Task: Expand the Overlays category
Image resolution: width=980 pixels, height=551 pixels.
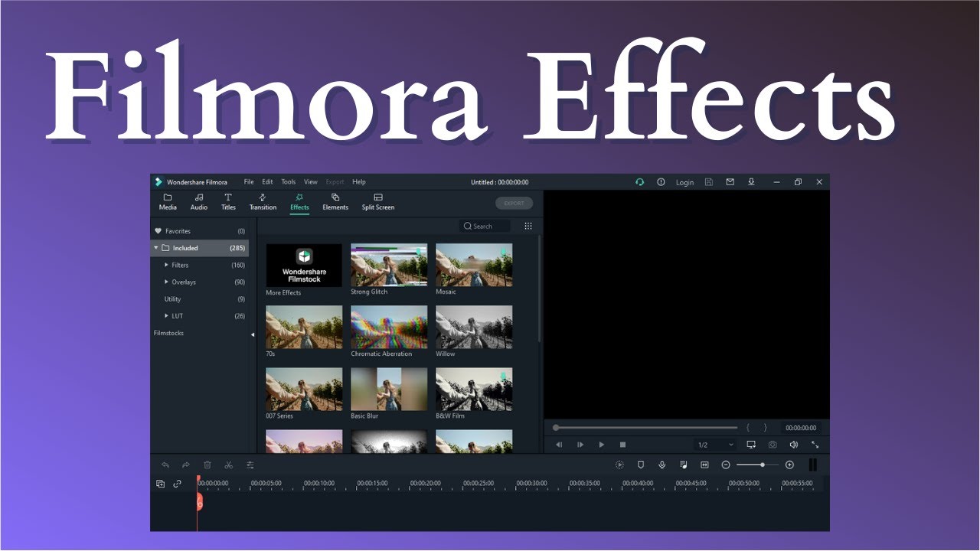Action: [x=167, y=282]
